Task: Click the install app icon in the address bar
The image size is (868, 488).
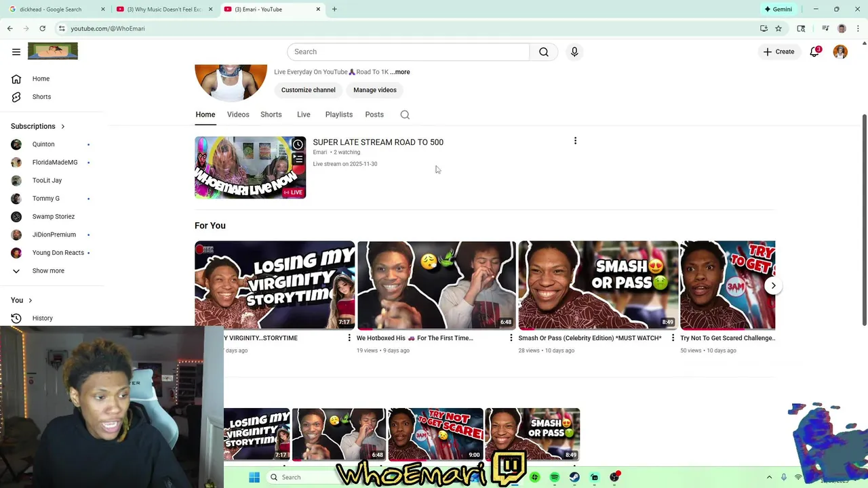Action: point(764,28)
